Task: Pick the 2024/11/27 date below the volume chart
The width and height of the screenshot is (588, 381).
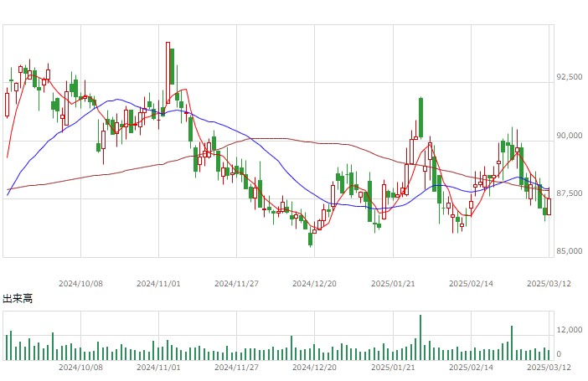Action: point(237,367)
